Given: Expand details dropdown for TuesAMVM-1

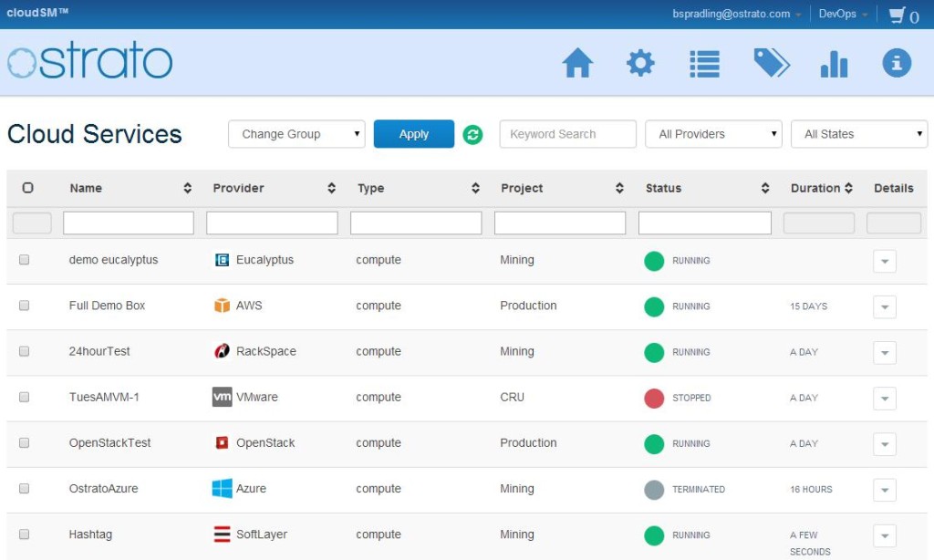Looking at the screenshot, I should [x=885, y=398].
